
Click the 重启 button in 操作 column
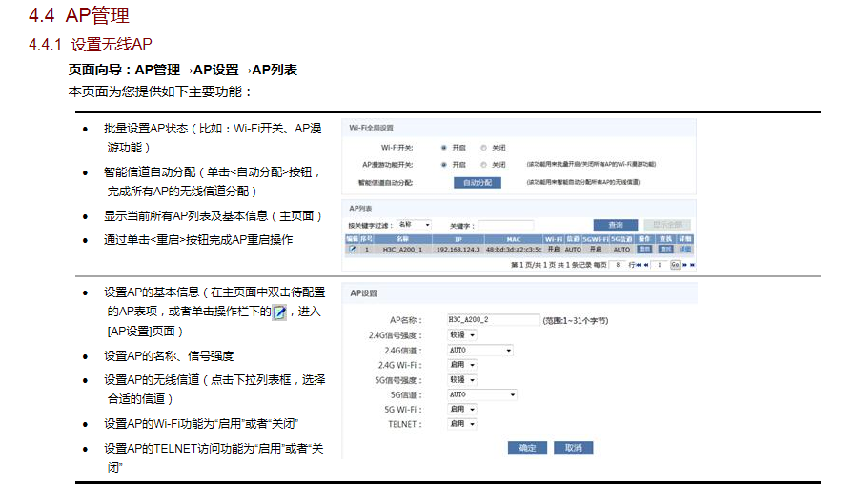pos(644,249)
